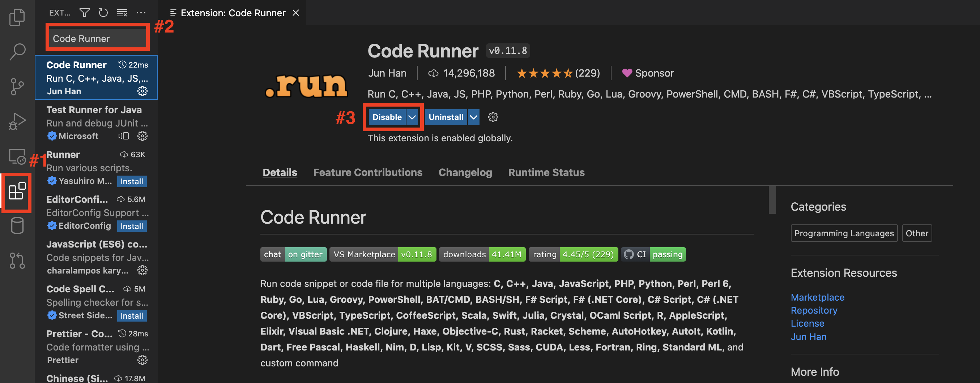Open the Repository resource link
This screenshot has height=383, width=980.
(x=814, y=310)
